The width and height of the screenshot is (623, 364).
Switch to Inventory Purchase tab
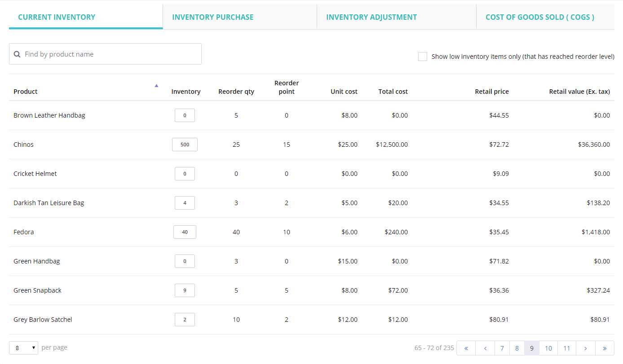[x=212, y=17]
